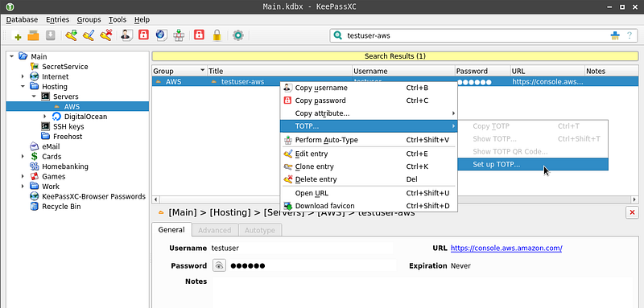Click the new database toolbar icon
Screen dimensions: 644x308
point(18,36)
